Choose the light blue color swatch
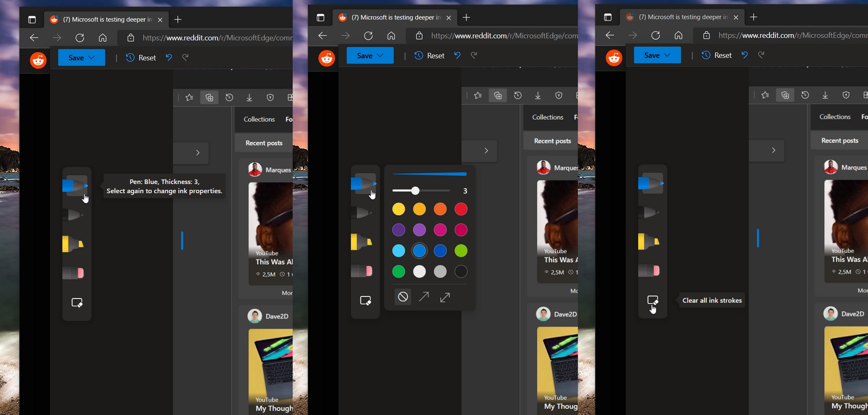This screenshot has height=415, width=868. point(398,251)
